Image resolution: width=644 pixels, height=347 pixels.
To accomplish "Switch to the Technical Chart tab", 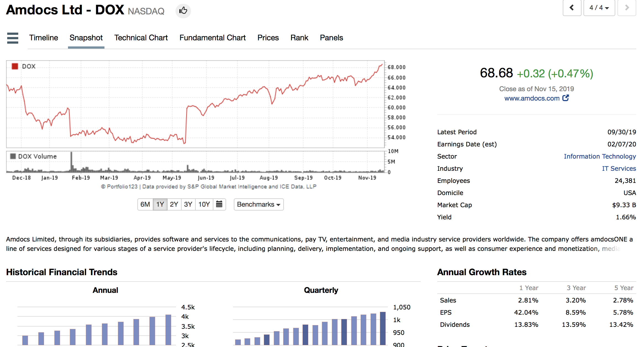I will pos(141,38).
